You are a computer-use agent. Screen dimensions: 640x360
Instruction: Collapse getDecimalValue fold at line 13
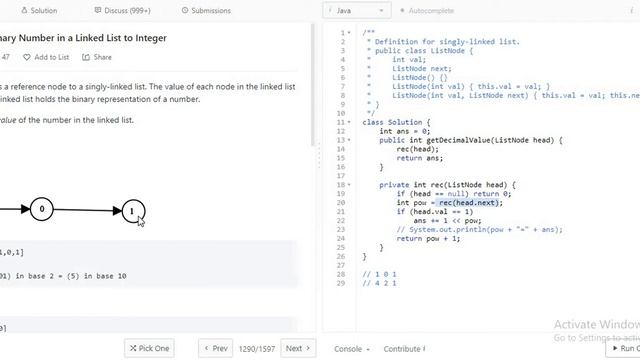tap(349, 140)
